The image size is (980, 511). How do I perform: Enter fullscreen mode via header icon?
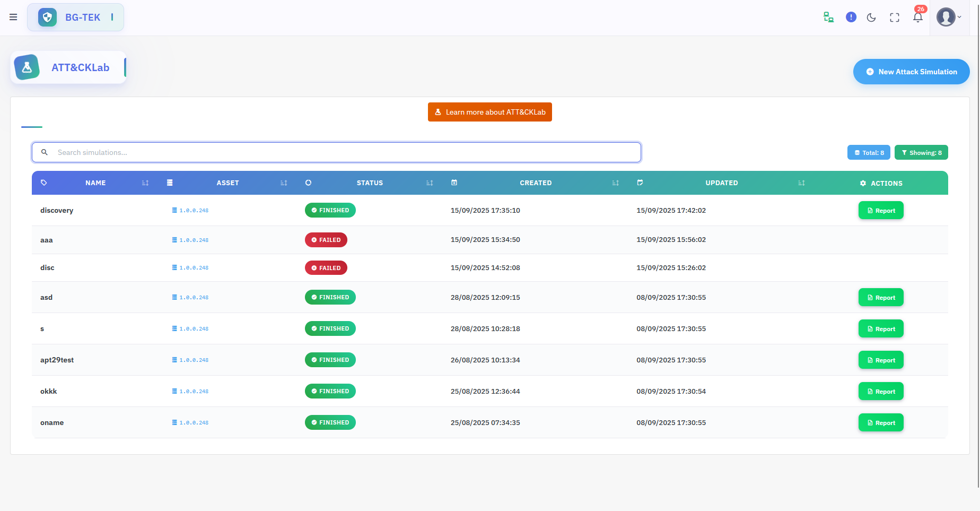(895, 18)
